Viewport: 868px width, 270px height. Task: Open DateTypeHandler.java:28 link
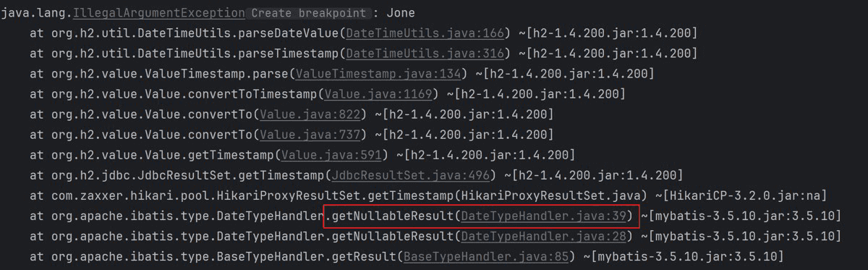546,236
